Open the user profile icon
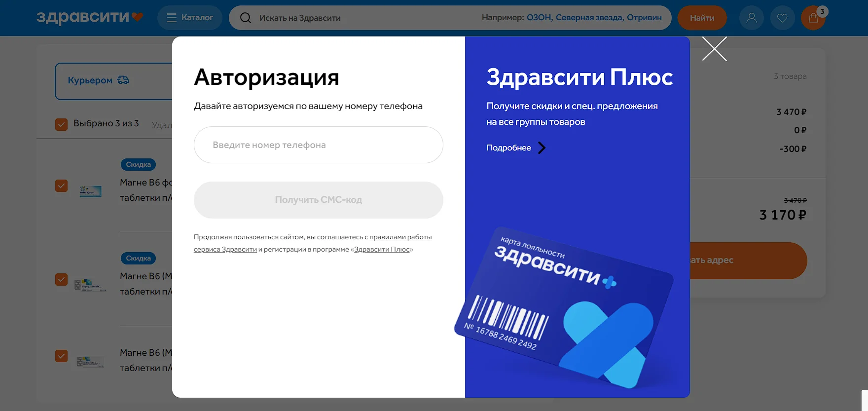868x411 pixels. pyautogui.click(x=751, y=18)
